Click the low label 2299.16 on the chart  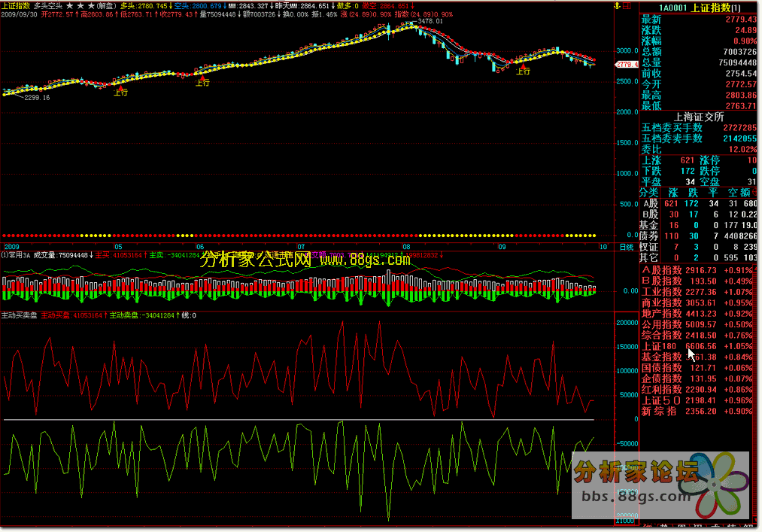(x=37, y=97)
